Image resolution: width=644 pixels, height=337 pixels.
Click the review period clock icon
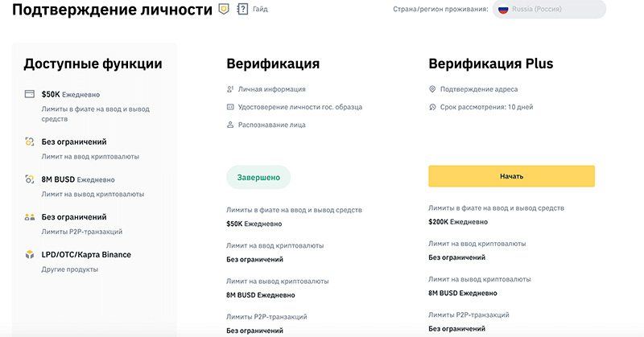[432, 107]
